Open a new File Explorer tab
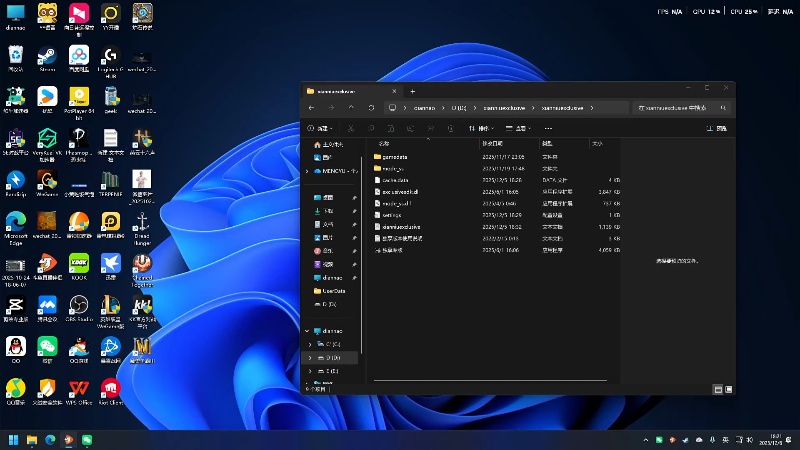The height and width of the screenshot is (450, 800). (412, 91)
